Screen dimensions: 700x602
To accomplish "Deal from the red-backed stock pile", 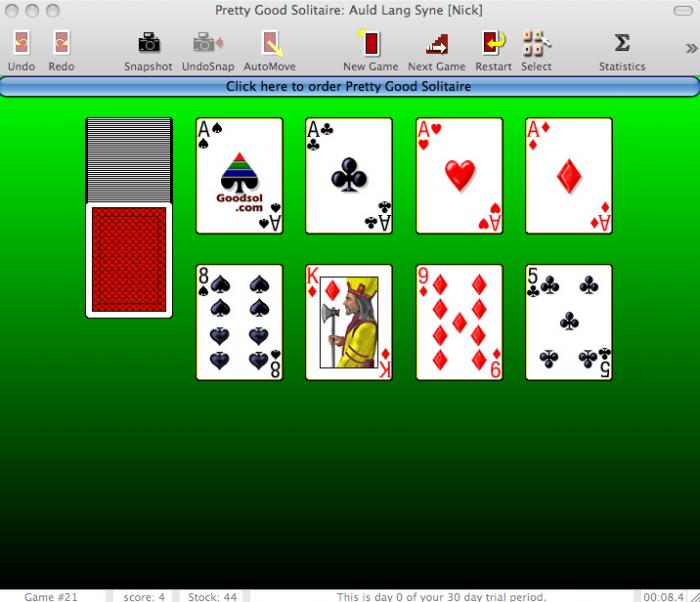I will [129, 260].
